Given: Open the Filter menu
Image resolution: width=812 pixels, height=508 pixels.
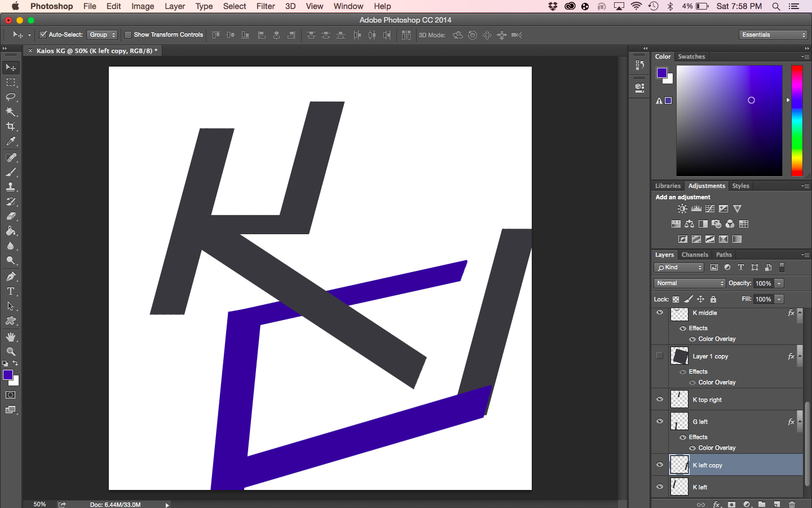Looking at the screenshot, I should (x=266, y=6).
